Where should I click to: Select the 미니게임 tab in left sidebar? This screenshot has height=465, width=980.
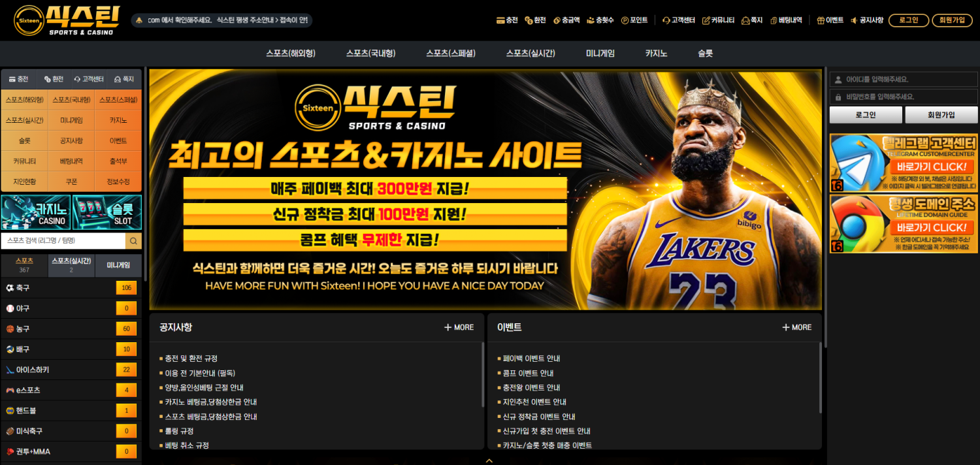pos(119,265)
